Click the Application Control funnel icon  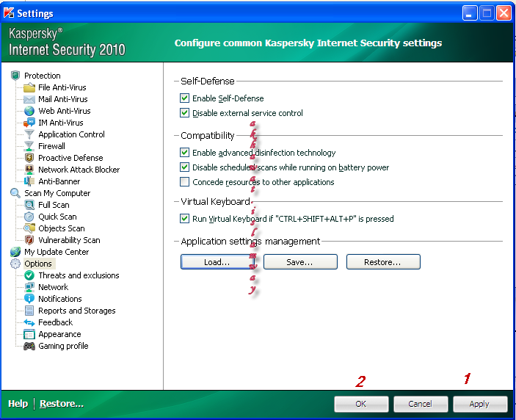click(29, 134)
